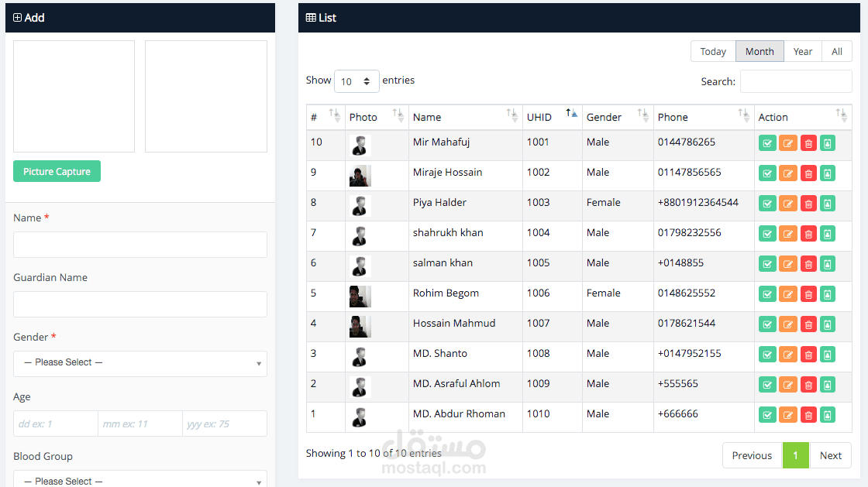The width and height of the screenshot is (868, 487).
Task: Click phone number +8801912364544
Action: pos(698,202)
